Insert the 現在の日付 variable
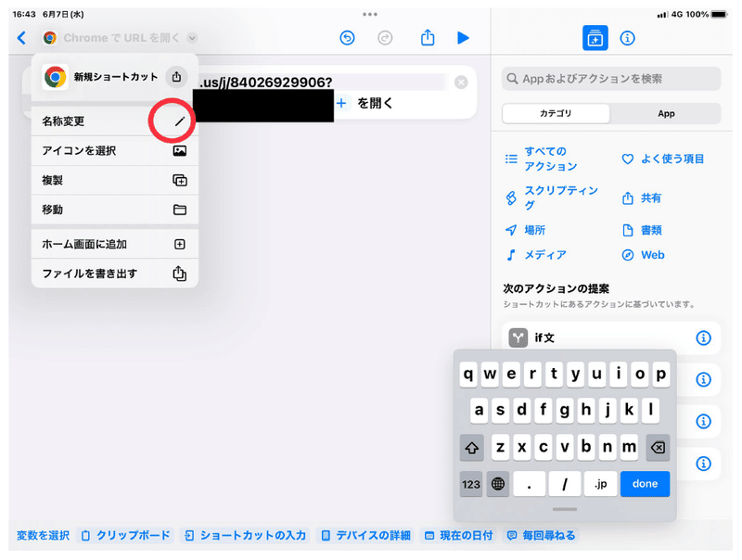Viewport: 742px width, 560px height. (458, 535)
